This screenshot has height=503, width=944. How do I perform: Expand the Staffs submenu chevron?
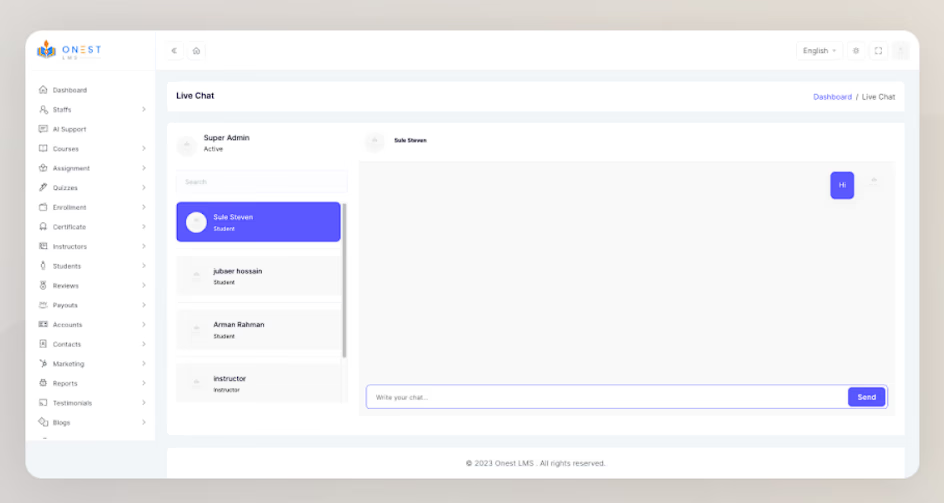coord(143,110)
